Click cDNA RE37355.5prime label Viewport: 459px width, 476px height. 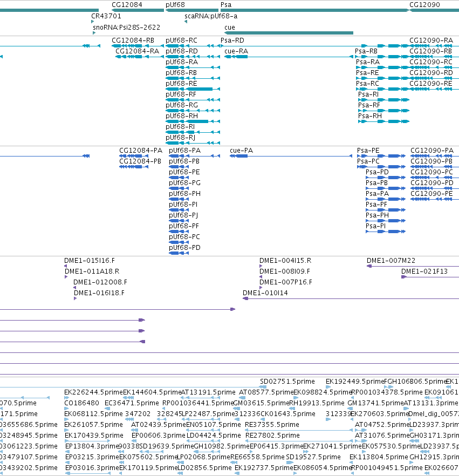pos(272,425)
